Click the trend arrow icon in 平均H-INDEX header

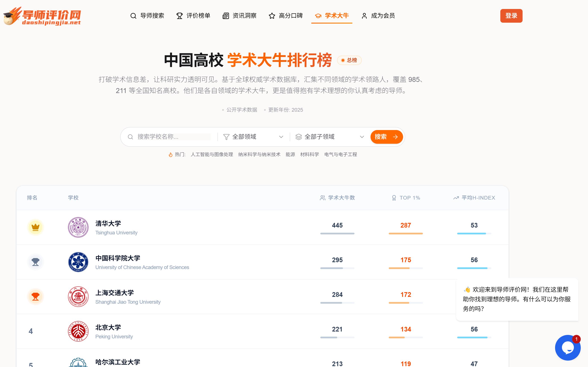(x=456, y=198)
